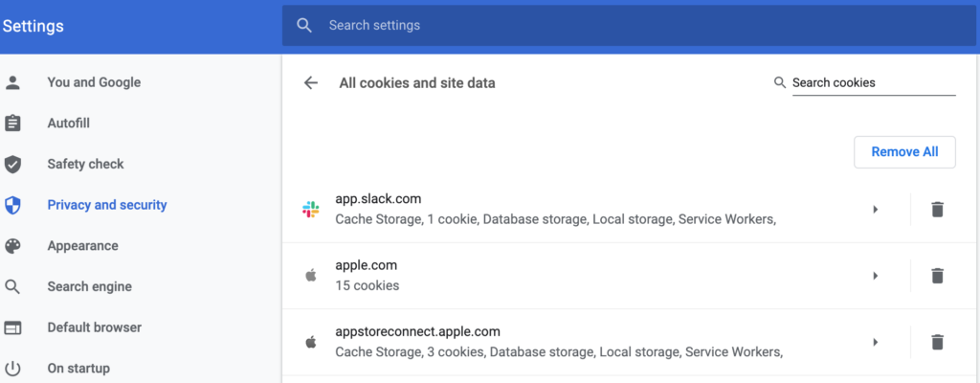Expand appstoreconnect.apple.com details arrow
The height and width of the screenshot is (383, 980).
pyautogui.click(x=876, y=342)
